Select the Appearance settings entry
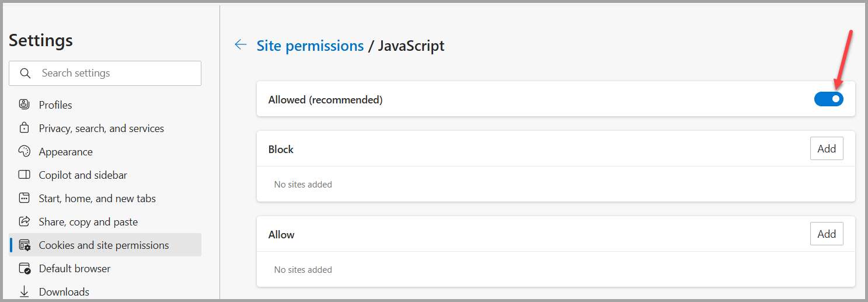The width and height of the screenshot is (868, 302). pyautogui.click(x=65, y=152)
